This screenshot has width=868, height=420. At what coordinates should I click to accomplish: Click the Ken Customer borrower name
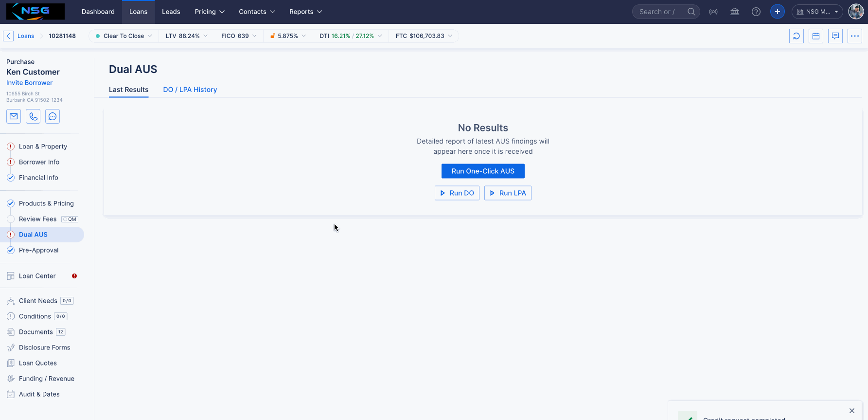point(33,72)
